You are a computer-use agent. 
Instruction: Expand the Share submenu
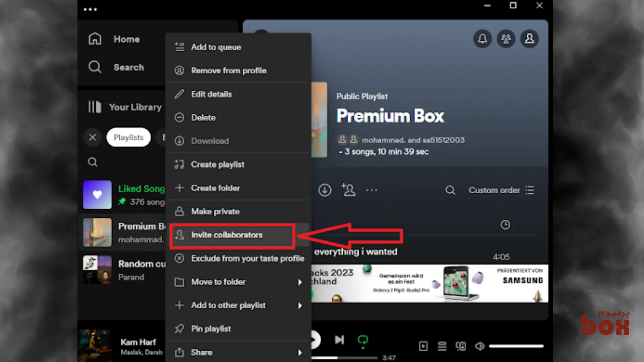click(239, 352)
